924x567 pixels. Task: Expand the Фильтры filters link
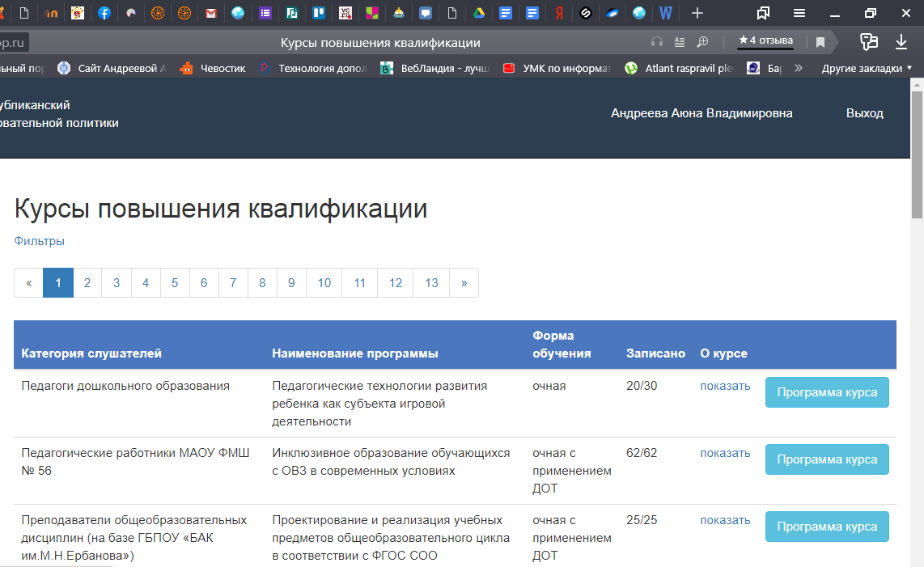[40, 241]
